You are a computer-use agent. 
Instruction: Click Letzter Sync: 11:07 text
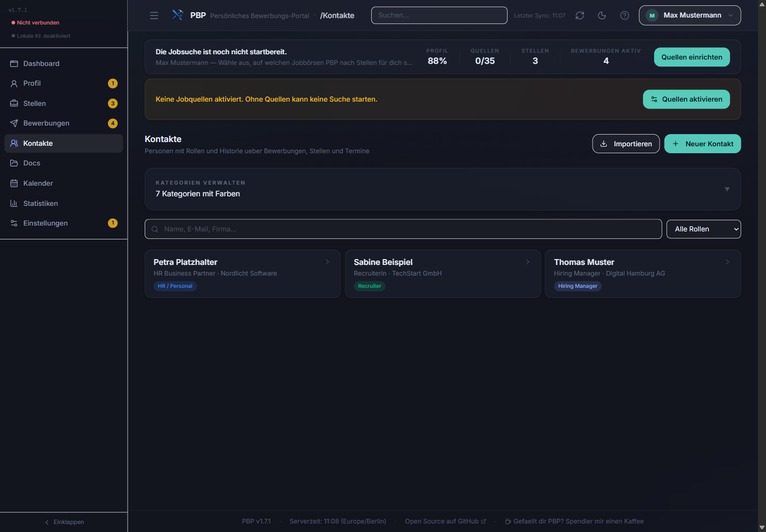tap(539, 15)
